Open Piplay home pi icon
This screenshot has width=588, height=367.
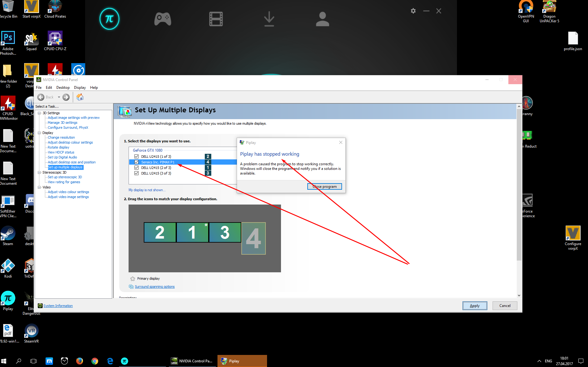click(x=109, y=19)
